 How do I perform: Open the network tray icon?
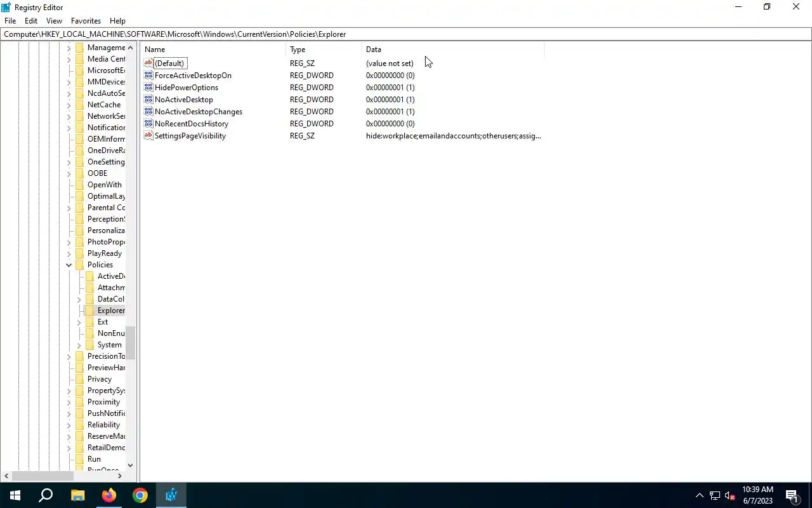tap(715, 495)
